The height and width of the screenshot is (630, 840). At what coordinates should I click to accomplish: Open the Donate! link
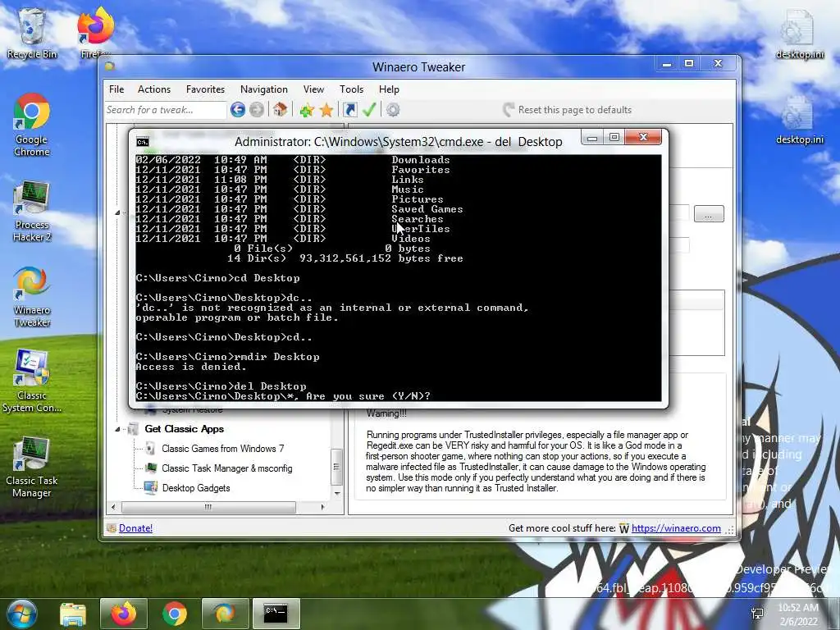(135, 528)
